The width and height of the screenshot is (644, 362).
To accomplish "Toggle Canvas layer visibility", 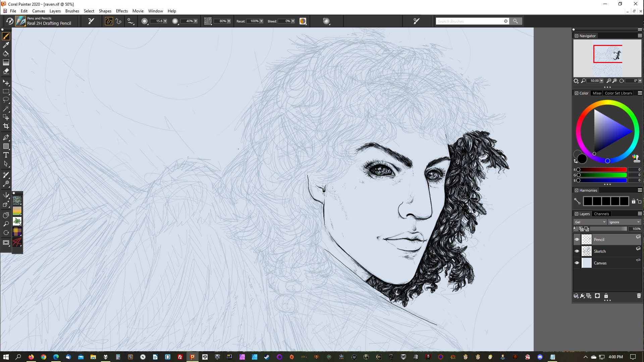I will (577, 263).
